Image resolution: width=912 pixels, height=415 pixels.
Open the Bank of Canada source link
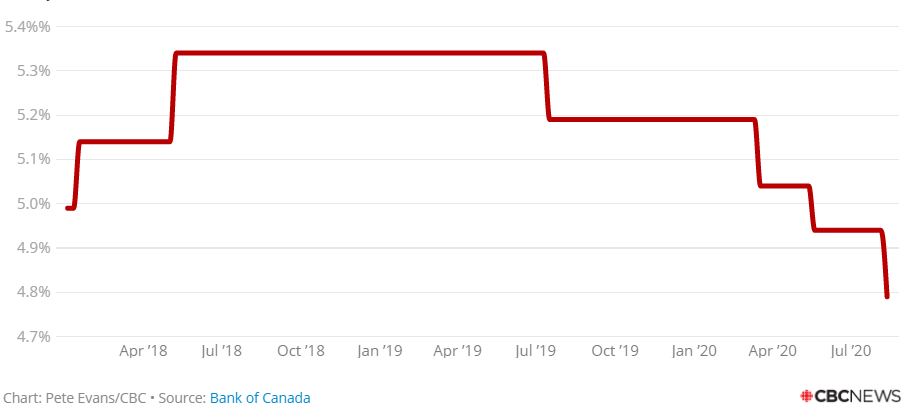pos(260,398)
